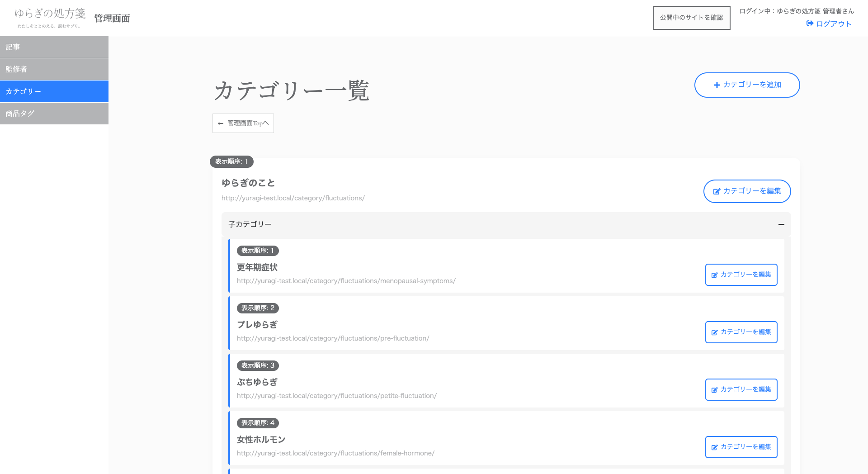Open the 記事 sidebar menu

[54, 47]
